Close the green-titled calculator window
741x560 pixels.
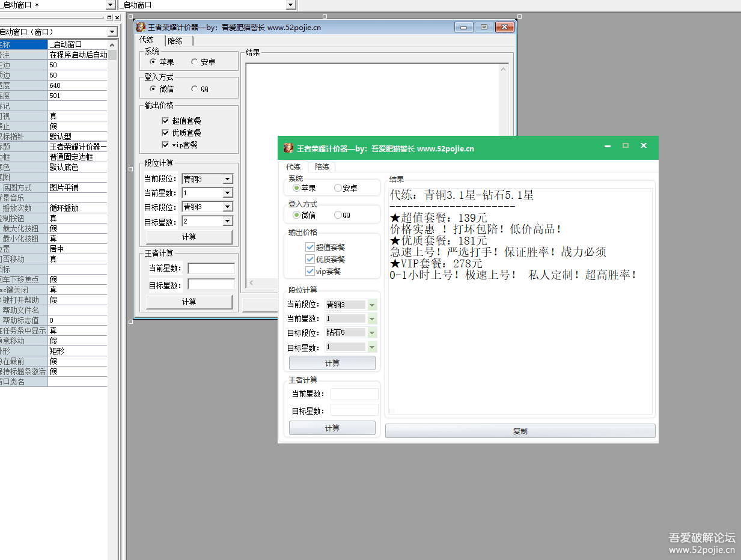pos(644,146)
